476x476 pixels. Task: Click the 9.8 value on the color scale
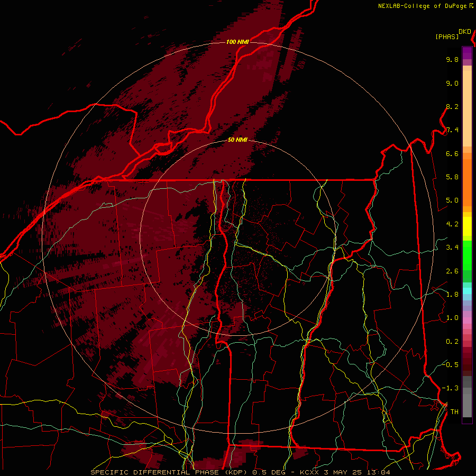coord(452,60)
